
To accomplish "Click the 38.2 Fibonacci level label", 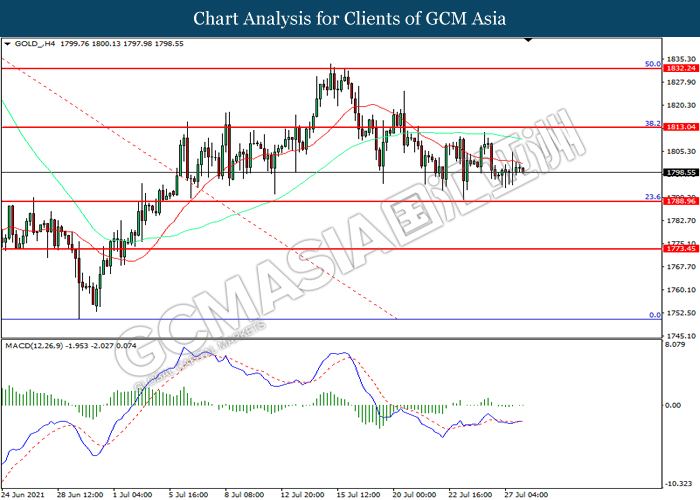I will [x=653, y=123].
